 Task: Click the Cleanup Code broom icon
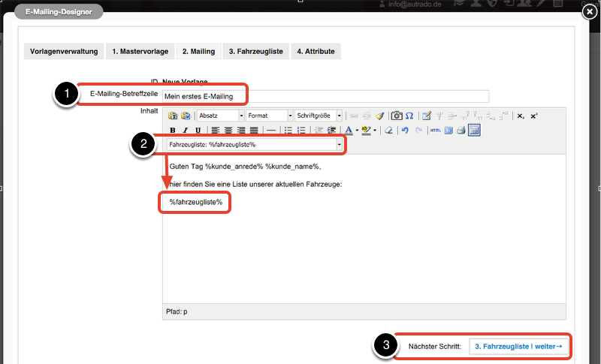[380, 116]
